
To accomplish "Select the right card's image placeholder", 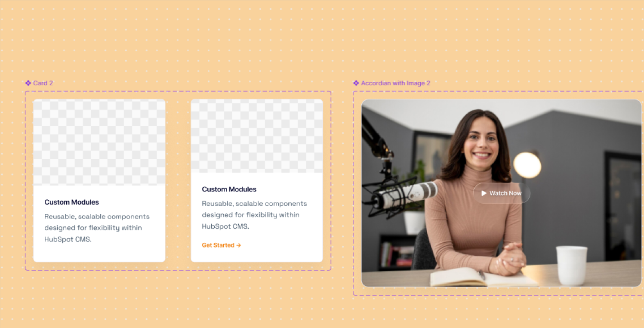I will point(257,136).
